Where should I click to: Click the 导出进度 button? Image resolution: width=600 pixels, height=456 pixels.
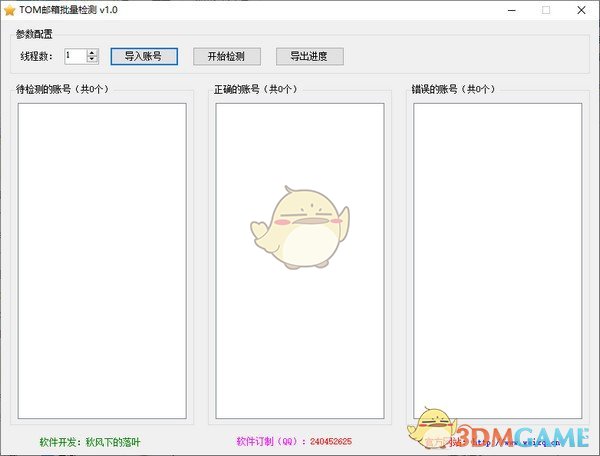[x=310, y=56]
